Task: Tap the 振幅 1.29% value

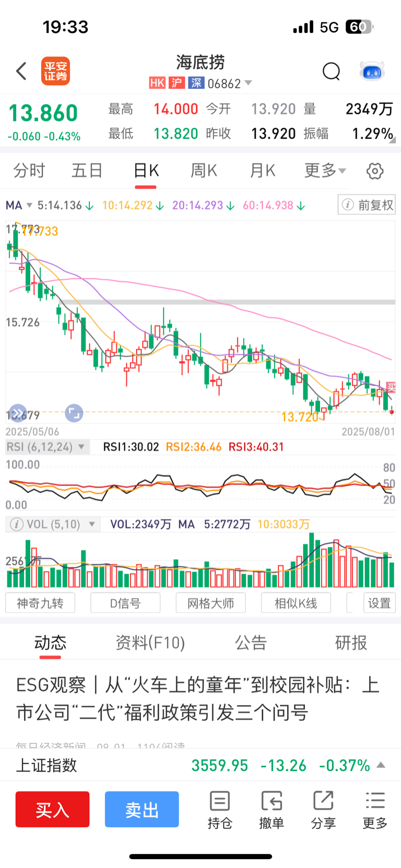Action: pos(372,134)
